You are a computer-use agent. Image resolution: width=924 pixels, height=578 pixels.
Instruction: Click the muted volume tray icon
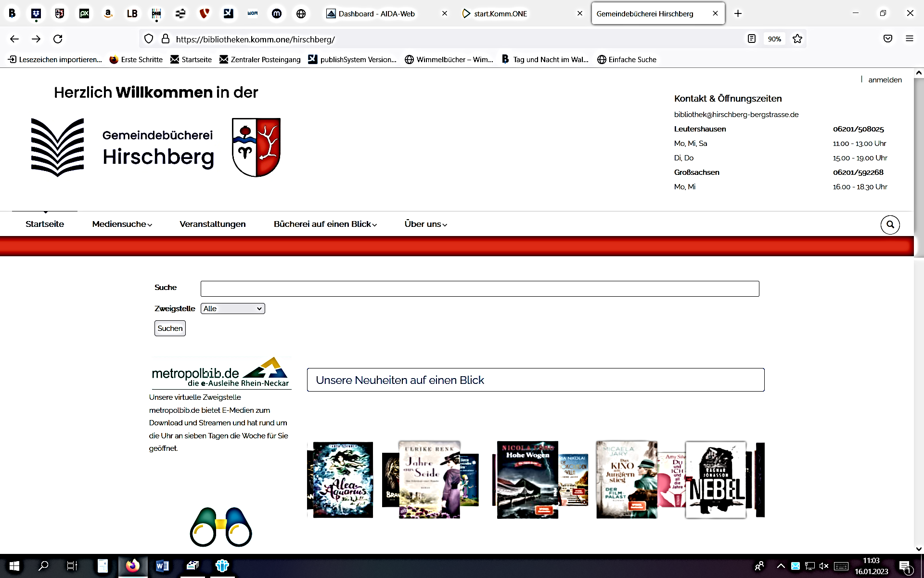[x=824, y=566]
